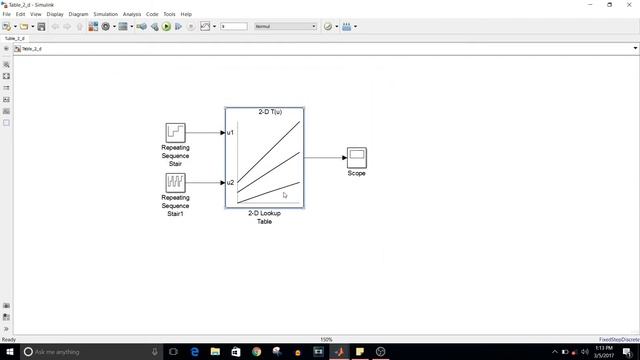Select the Table_2_d model tab

point(15,38)
